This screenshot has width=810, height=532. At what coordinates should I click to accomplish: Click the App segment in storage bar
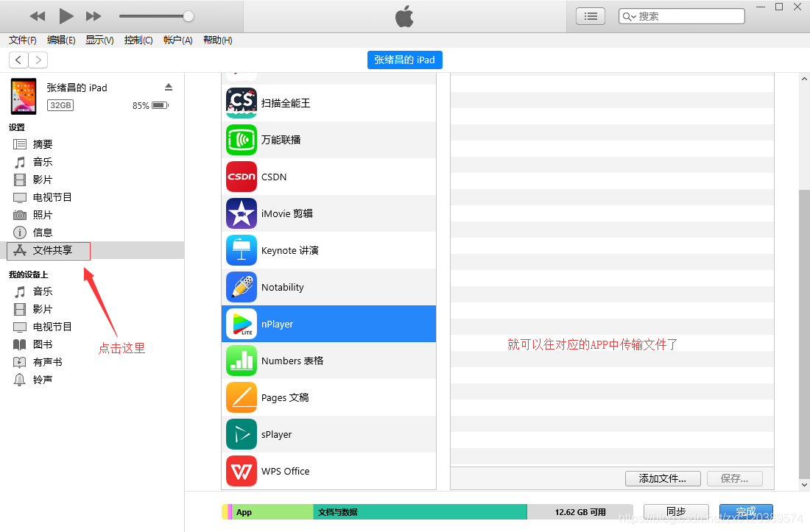pyautogui.click(x=272, y=512)
